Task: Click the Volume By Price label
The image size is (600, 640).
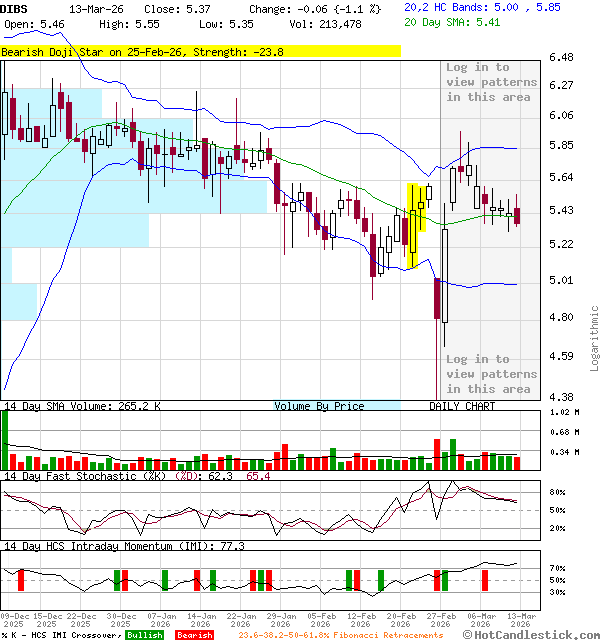Action: point(320,406)
